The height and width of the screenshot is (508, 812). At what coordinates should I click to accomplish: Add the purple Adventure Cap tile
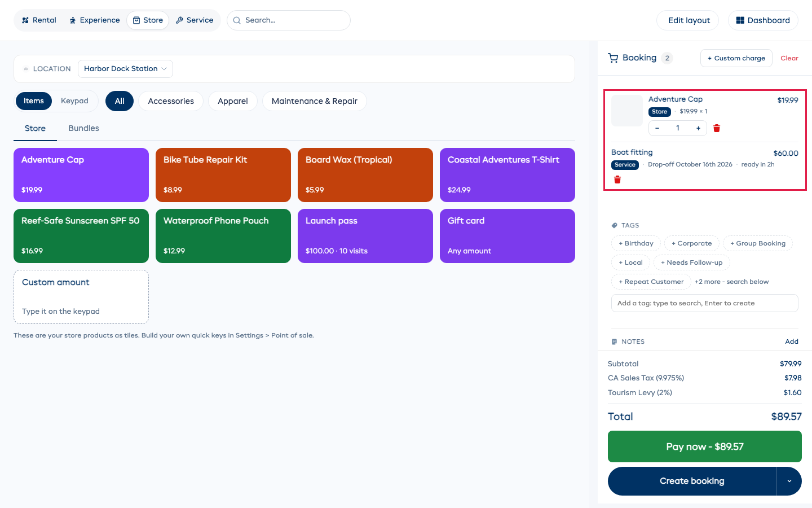(81, 175)
